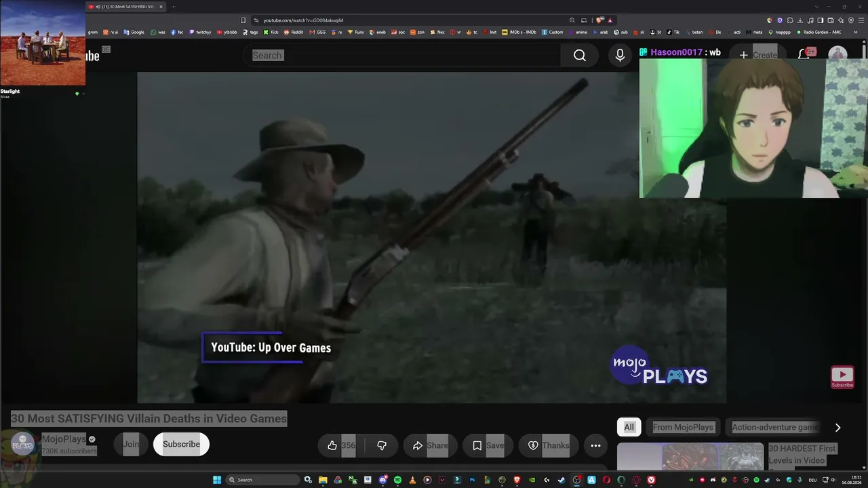Open the Discord taskbar icon

click(382, 480)
